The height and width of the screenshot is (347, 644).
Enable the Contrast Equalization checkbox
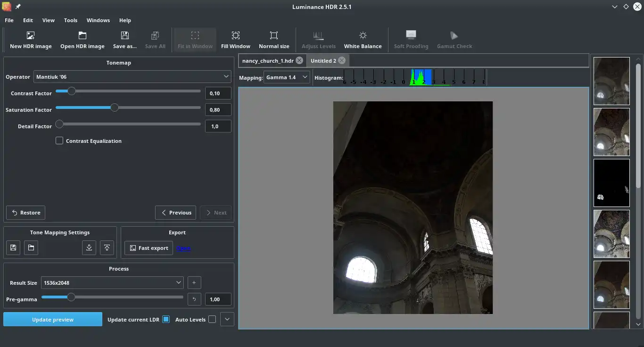click(59, 140)
